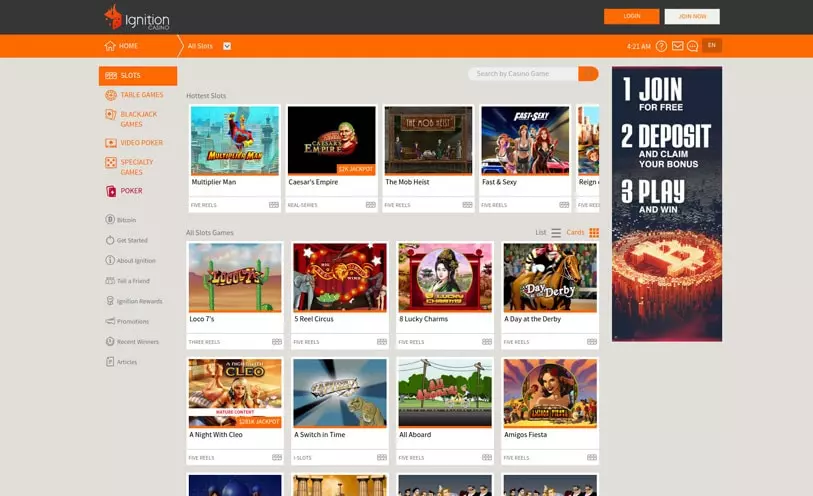Open the About Ignition link
Viewport: 813px width, 496px height.
pyautogui.click(x=136, y=261)
